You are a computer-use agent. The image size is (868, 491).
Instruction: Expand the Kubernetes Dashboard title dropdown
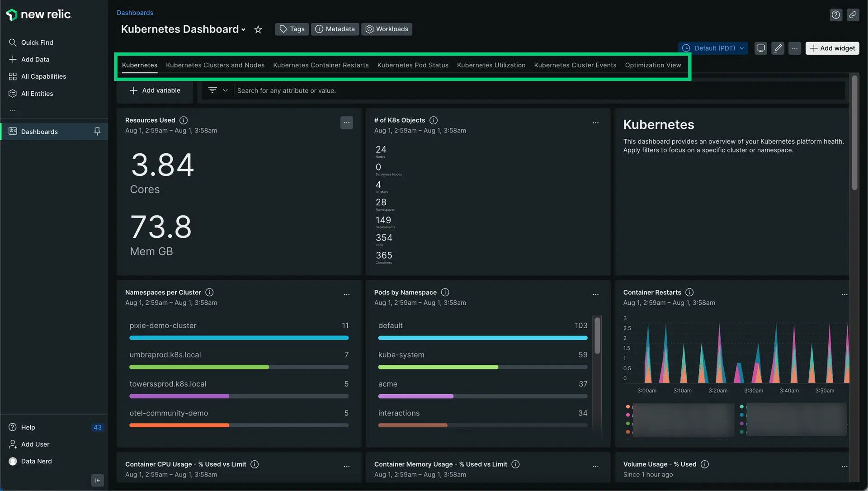click(x=243, y=30)
